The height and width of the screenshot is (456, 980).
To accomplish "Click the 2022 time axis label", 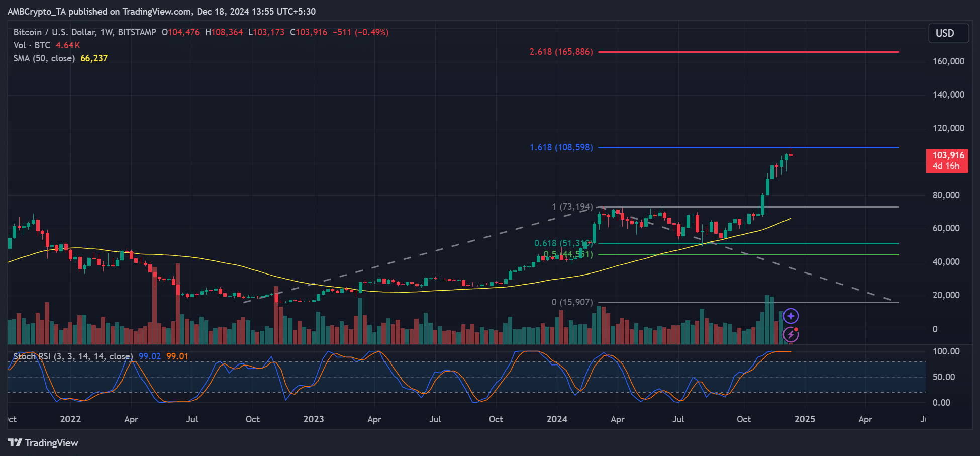I will [70, 419].
